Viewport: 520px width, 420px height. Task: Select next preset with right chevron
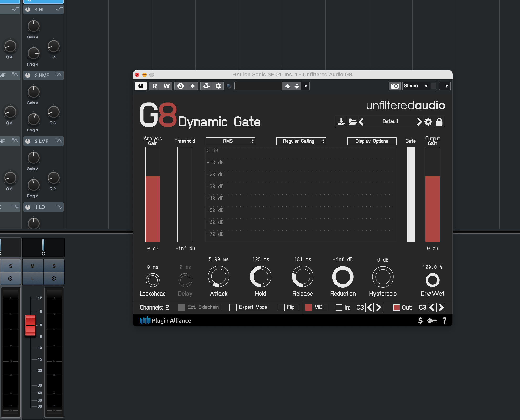coord(419,121)
